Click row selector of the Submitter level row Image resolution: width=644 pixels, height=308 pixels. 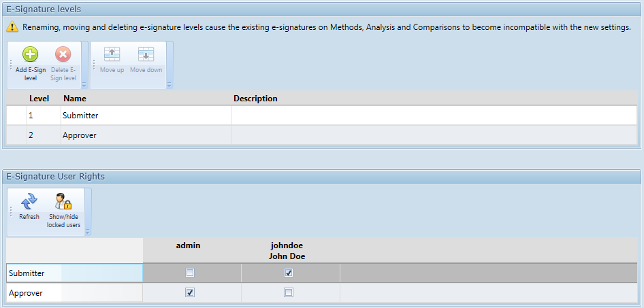tap(17, 116)
